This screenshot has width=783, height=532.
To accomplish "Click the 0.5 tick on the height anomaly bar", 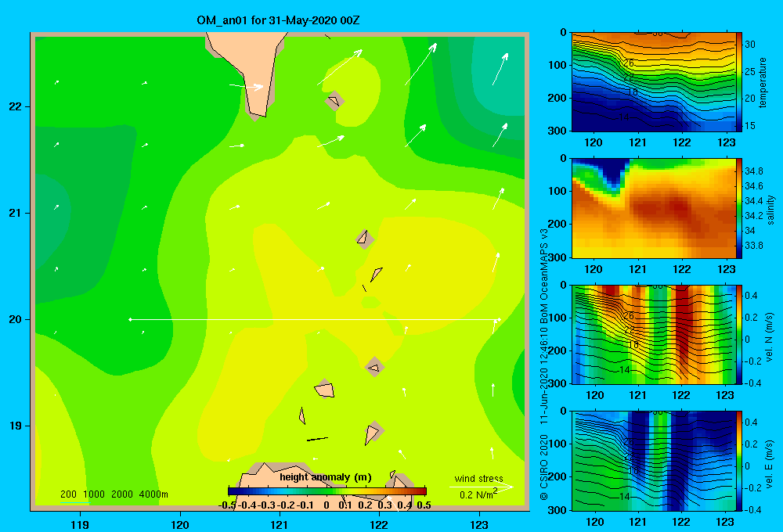I will point(424,505).
